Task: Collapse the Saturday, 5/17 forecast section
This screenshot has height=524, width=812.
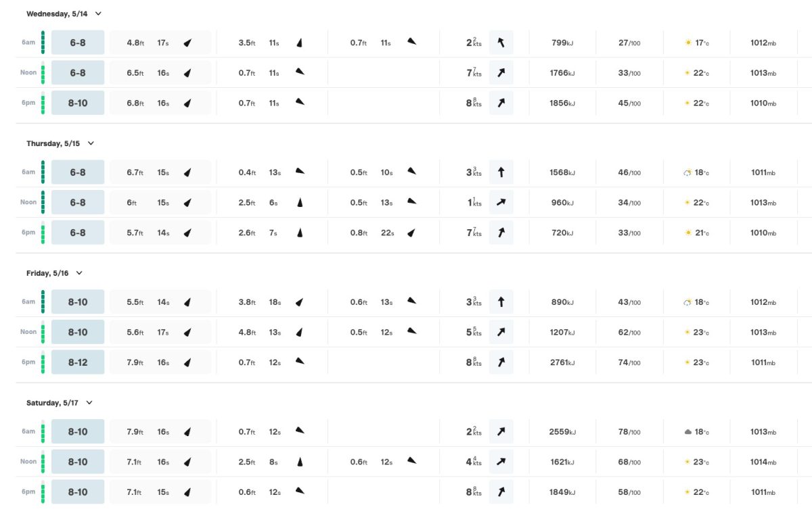Action: (x=89, y=403)
